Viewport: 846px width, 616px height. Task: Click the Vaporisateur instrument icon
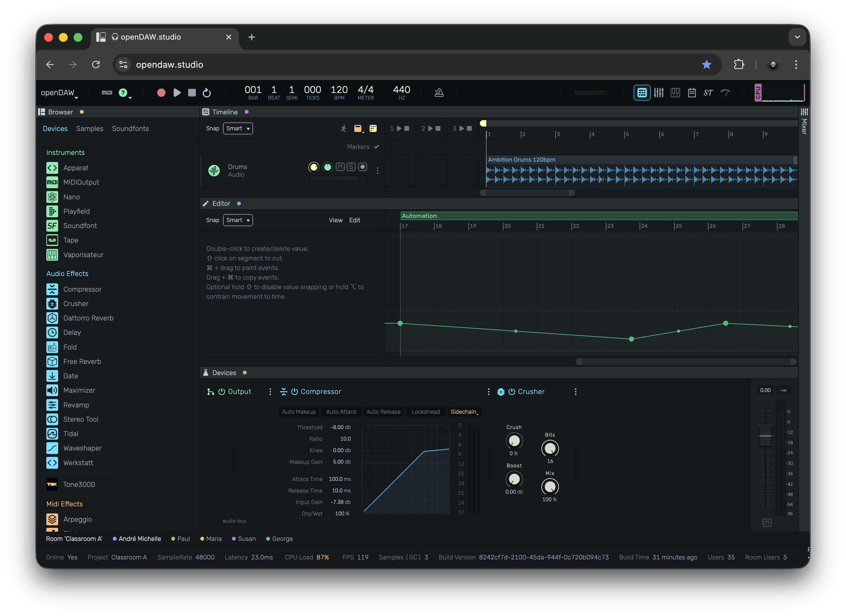(x=52, y=255)
